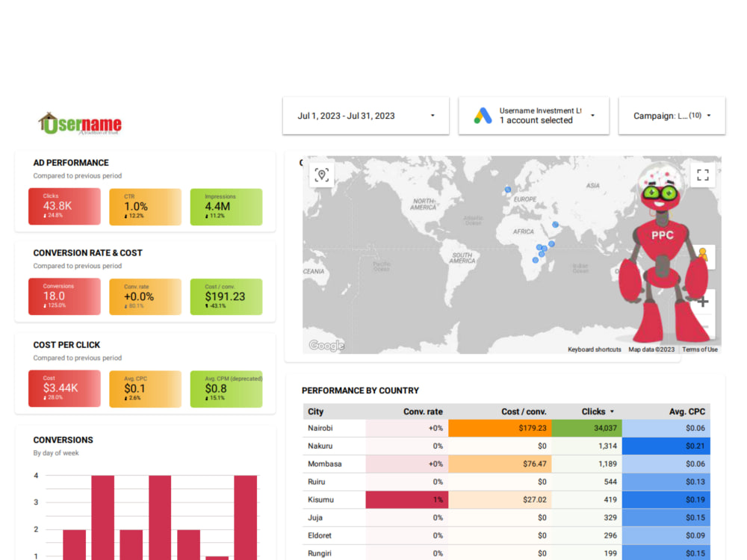747x560 pixels.
Task: Click the Impressions 4.4M scorecard
Action: click(x=226, y=207)
